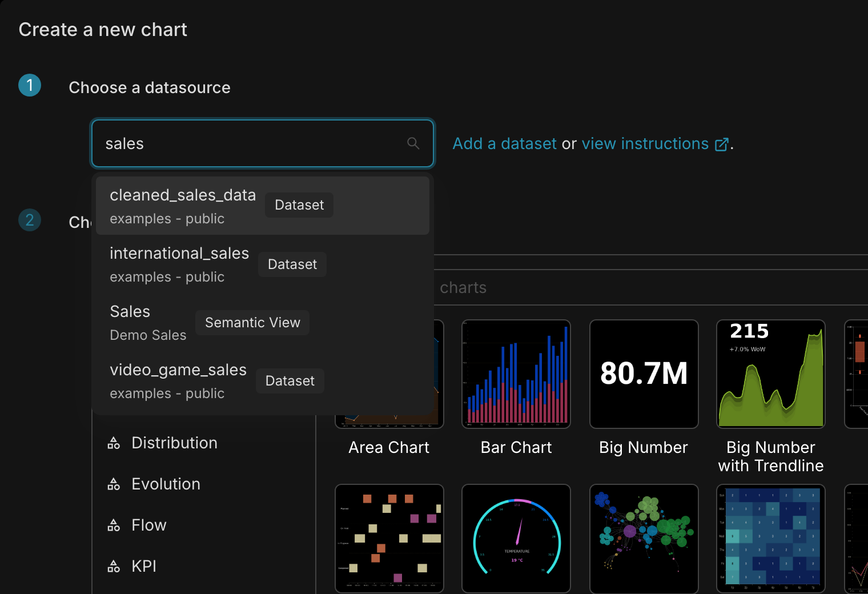Viewport: 868px width, 594px height.
Task: Click the Distribution category icon
Action: [x=114, y=443]
